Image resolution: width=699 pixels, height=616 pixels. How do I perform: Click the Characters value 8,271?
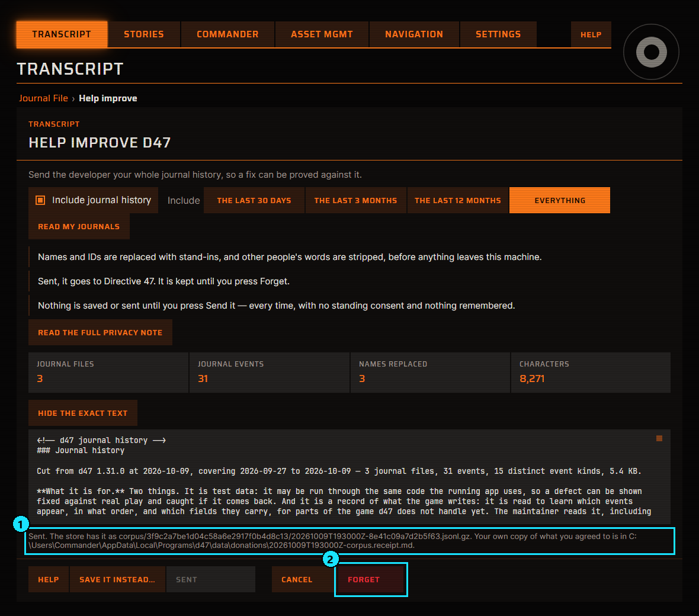coord(532,379)
